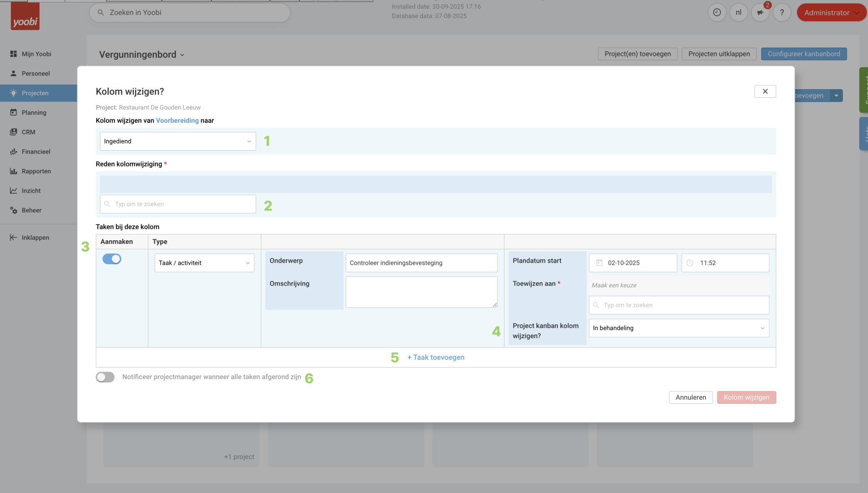Switch language with the nl button
868x493 pixels.
(738, 13)
